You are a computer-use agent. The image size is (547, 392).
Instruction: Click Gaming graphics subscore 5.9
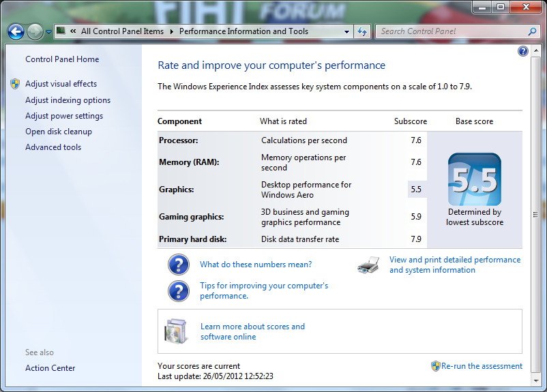click(416, 217)
